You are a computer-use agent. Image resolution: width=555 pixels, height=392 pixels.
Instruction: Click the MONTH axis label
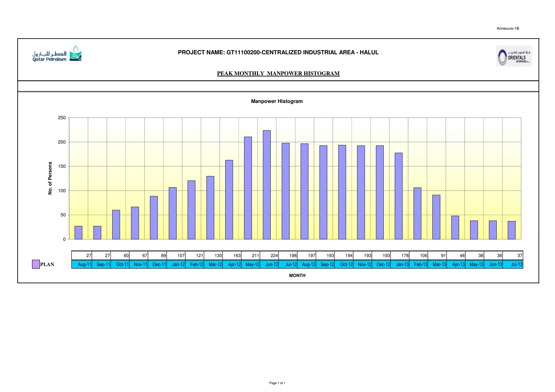[297, 276]
